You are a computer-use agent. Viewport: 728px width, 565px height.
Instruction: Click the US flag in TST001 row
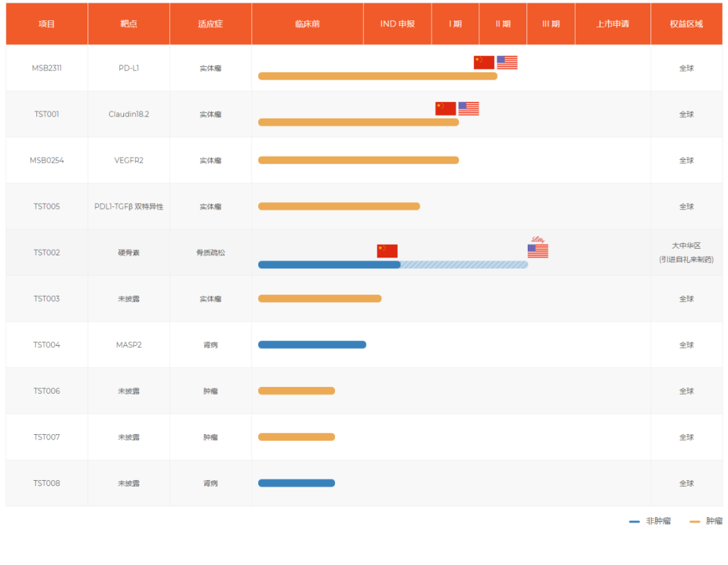(468, 109)
